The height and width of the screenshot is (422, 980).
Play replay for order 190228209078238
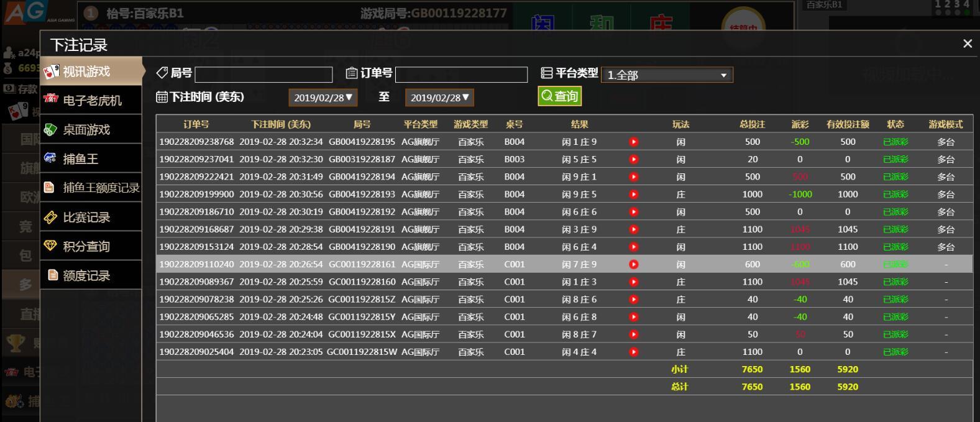[x=633, y=299]
